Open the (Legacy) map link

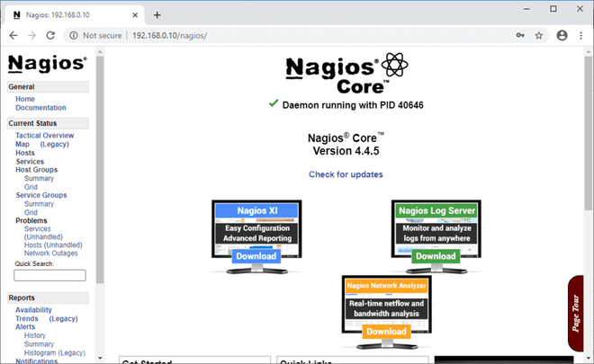pos(55,144)
